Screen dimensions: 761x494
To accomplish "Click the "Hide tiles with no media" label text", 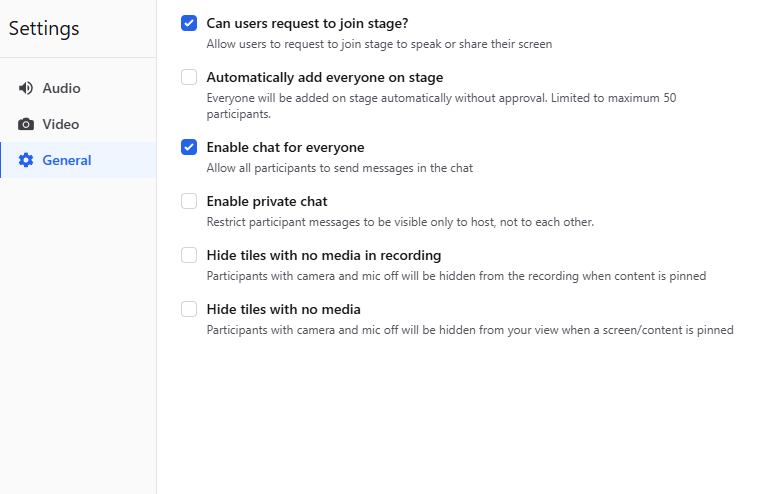I will 283,309.
